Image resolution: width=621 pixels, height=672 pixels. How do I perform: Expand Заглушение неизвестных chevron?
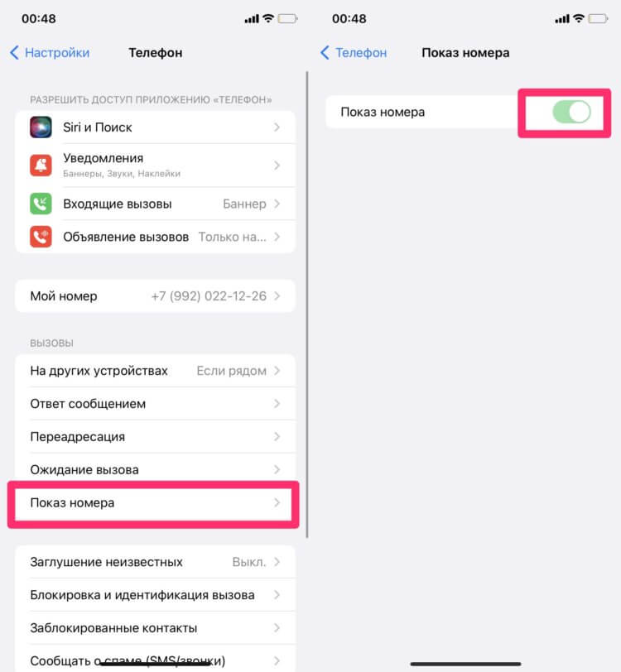(277, 562)
